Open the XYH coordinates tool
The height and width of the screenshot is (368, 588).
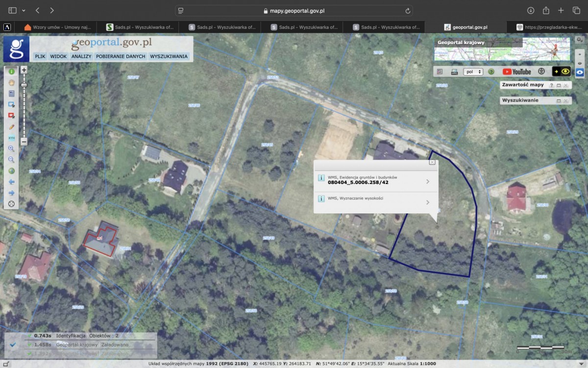[11, 138]
